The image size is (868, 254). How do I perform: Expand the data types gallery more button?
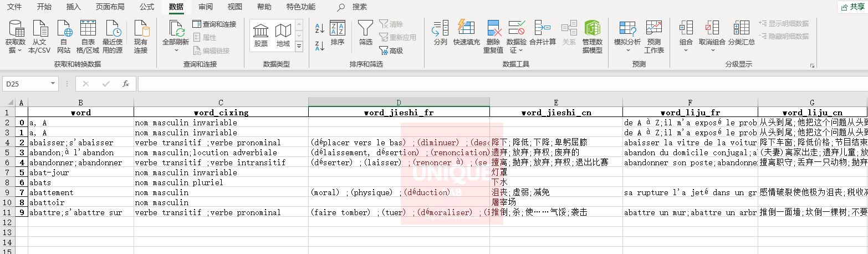pos(299,47)
